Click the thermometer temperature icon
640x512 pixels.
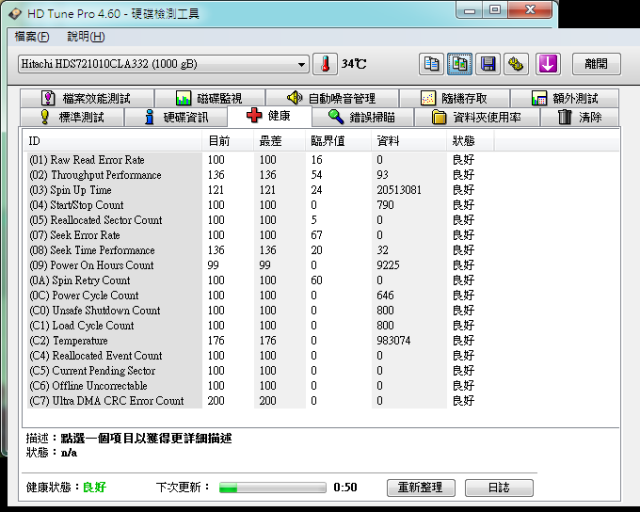pyautogui.click(x=325, y=64)
